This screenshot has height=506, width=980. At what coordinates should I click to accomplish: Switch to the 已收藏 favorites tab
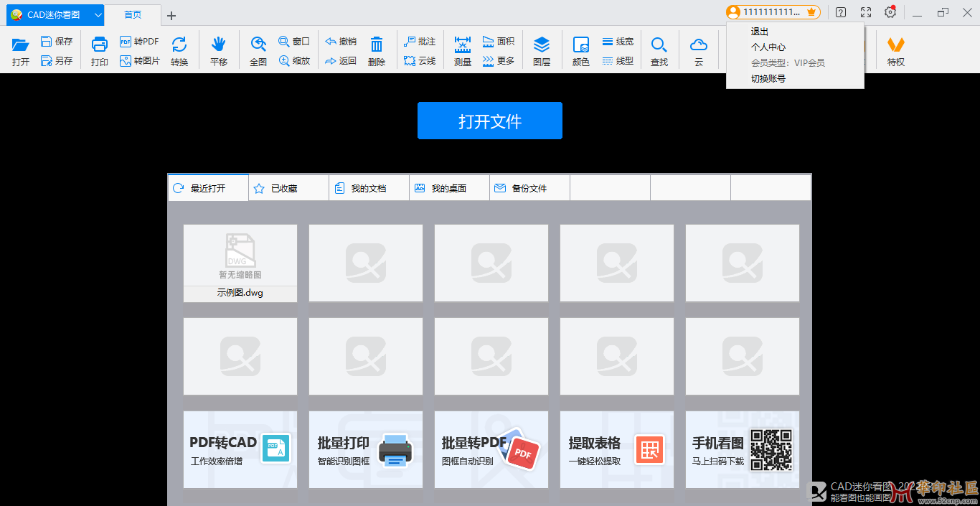(288, 188)
